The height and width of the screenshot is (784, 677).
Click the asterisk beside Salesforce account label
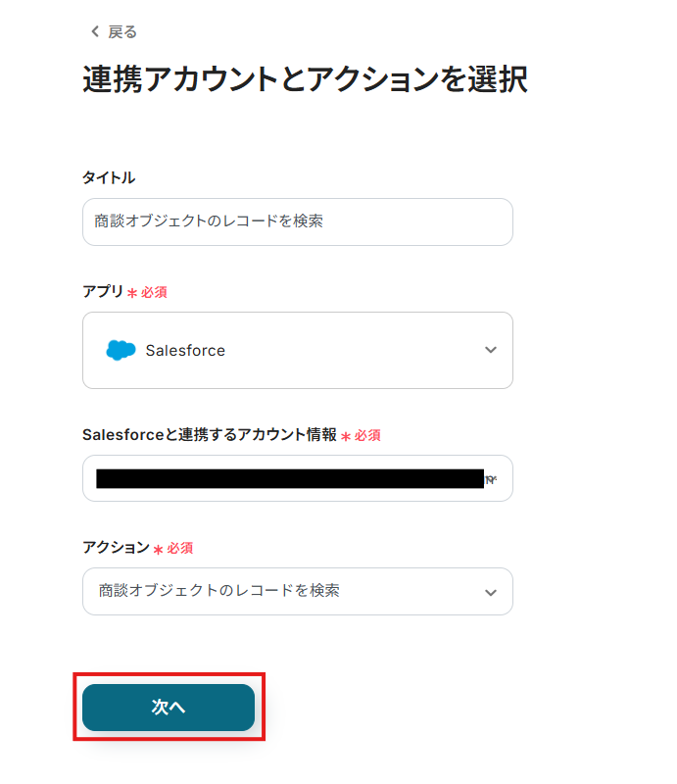pyautogui.click(x=346, y=436)
